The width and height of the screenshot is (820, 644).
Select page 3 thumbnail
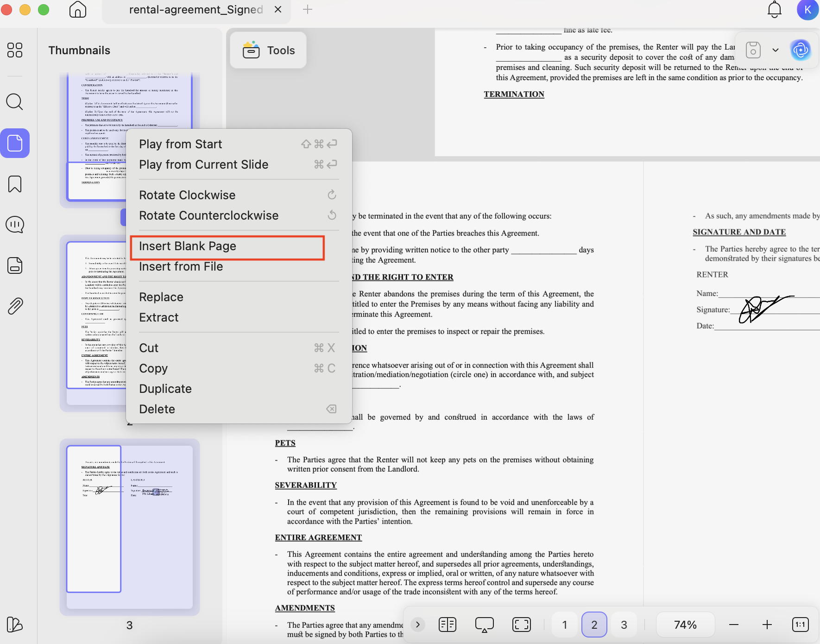[x=130, y=527]
